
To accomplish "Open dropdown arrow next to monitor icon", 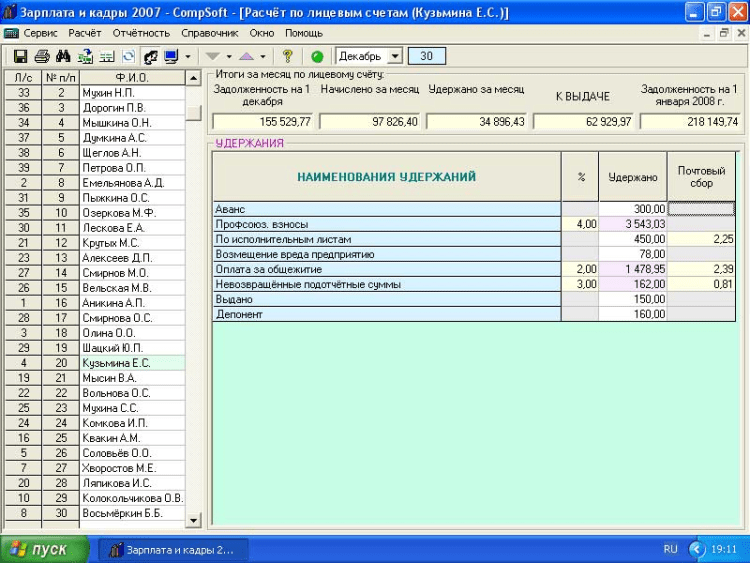I will (188, 57).
